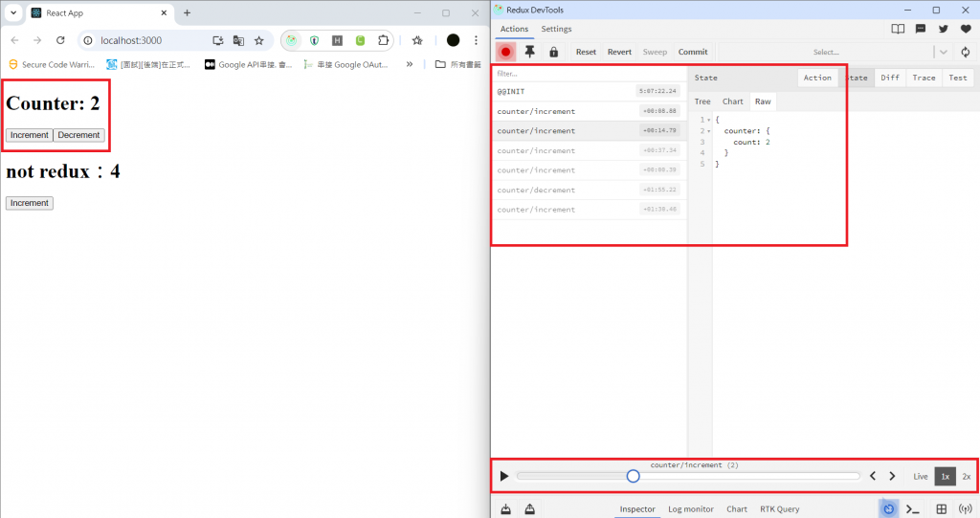This screenshot has width=980, height=518.
Task: Click the Reset button in DevTools
Action: point(586,52)
